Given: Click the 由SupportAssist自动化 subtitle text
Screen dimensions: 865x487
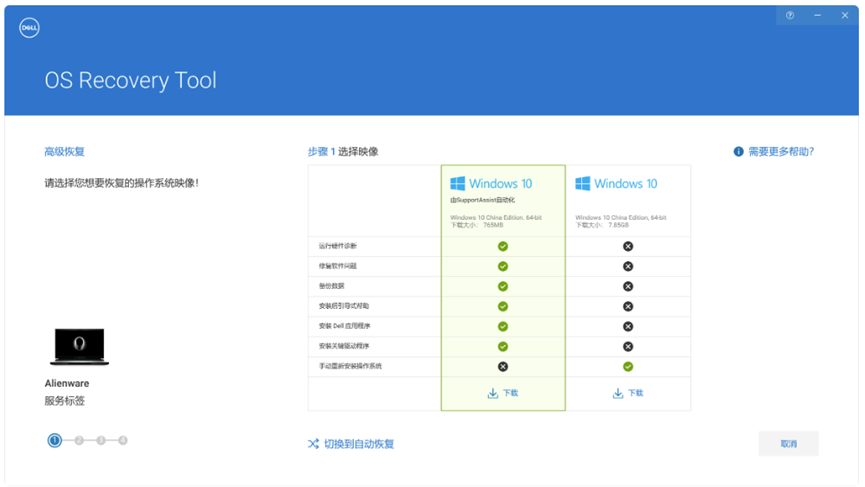Looking at the screenshot, I should tap(483, 200).
